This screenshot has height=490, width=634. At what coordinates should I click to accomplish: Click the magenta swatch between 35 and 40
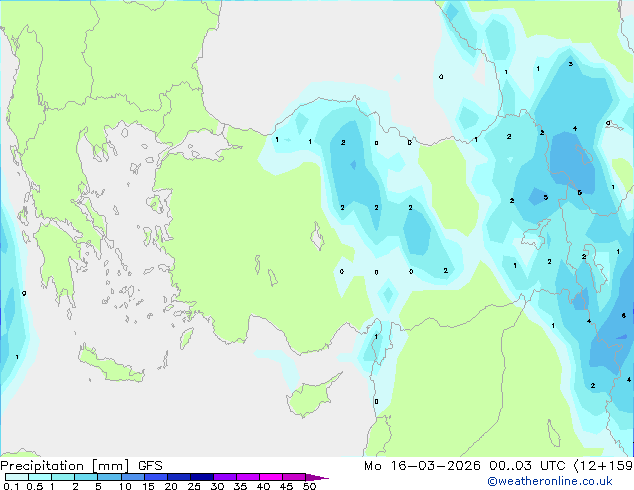click(x=248, y=477)
